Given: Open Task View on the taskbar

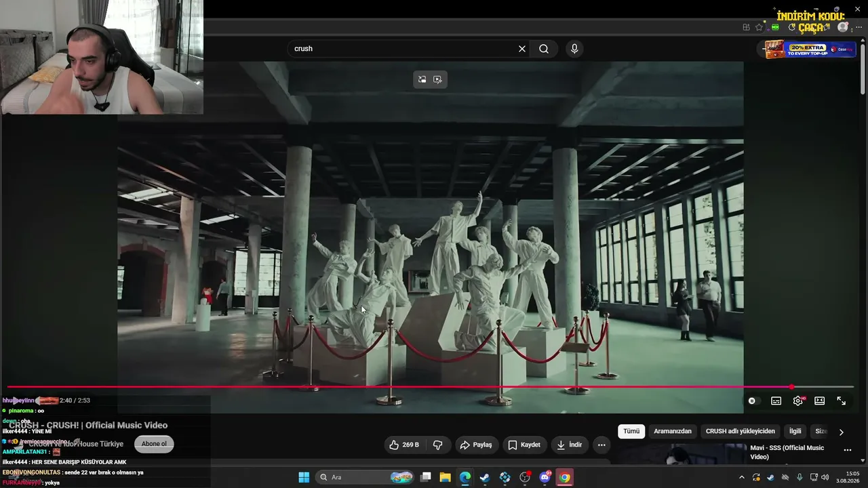Looking at the screenshot, I should click(426, 477).
